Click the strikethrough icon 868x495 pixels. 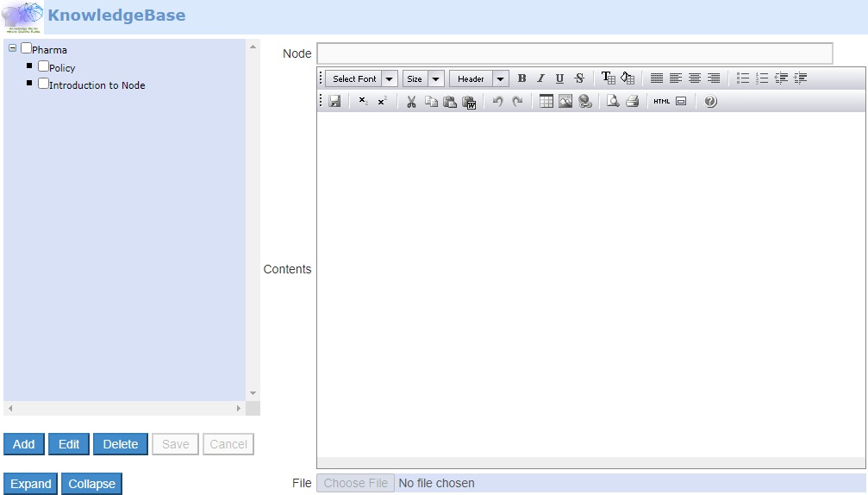pos(579,78)
